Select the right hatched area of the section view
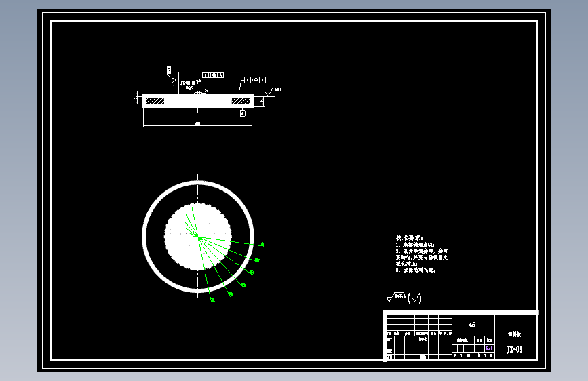Viewport: 588px width, 381px height. coord(241,101)
